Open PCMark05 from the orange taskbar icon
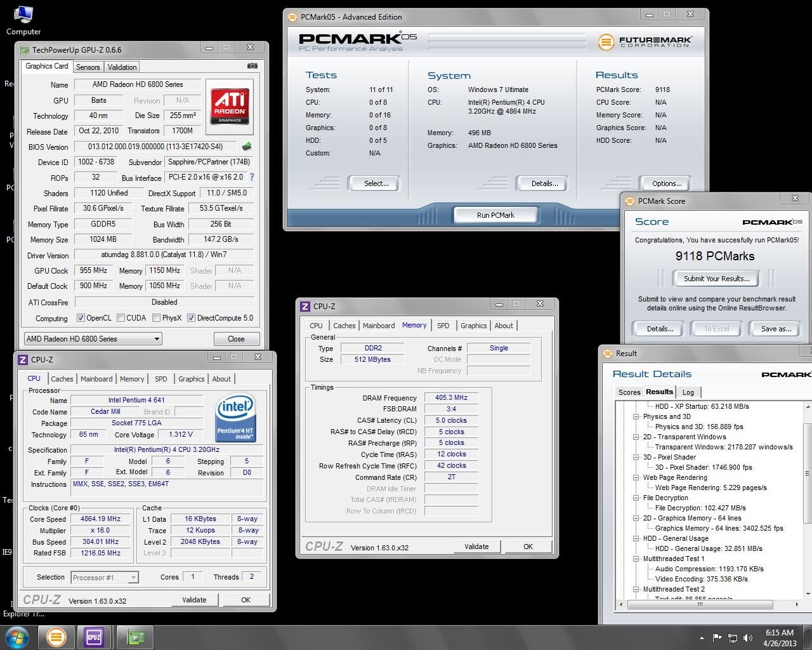Viewport: 812px width, 650px height. point(56,637)
